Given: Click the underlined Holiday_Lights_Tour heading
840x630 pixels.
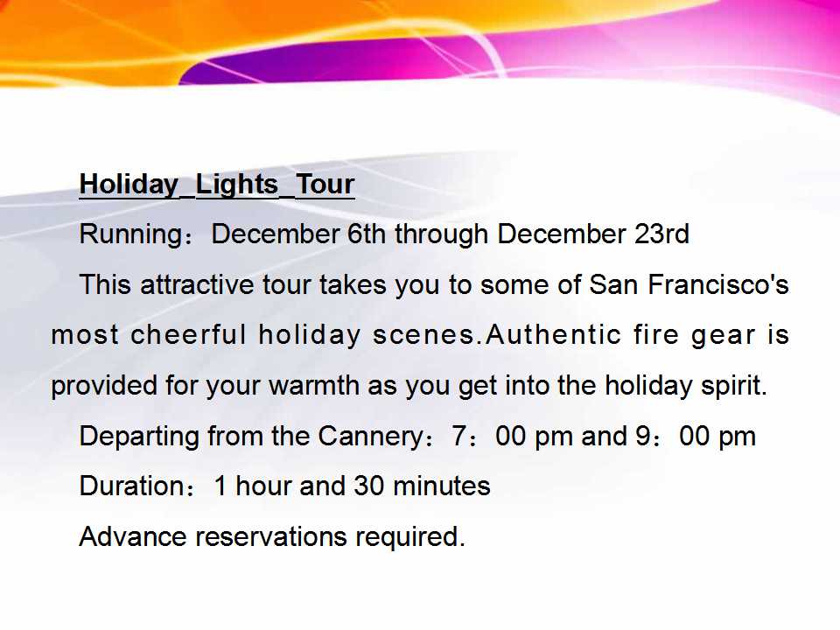Looking at the screenshot, I should 217,185.
